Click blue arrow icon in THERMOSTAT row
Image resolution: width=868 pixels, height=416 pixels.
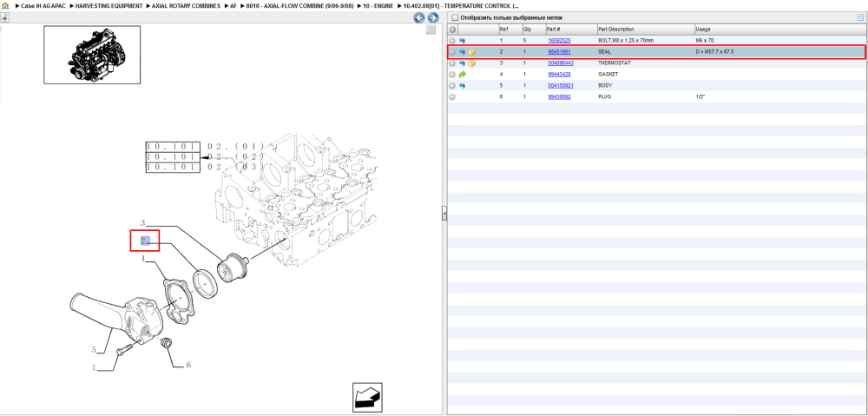click(x=463, y=63)
